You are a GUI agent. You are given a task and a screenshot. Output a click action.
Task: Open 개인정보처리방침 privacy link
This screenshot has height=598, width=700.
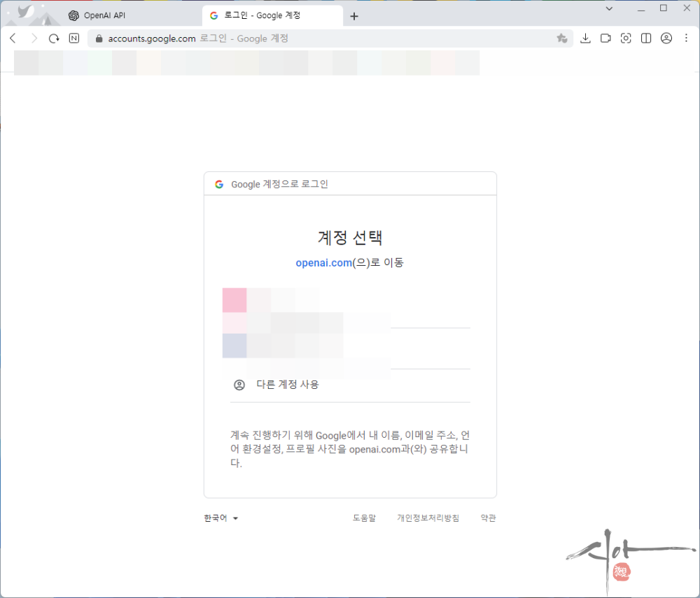(x=428, y=518)
